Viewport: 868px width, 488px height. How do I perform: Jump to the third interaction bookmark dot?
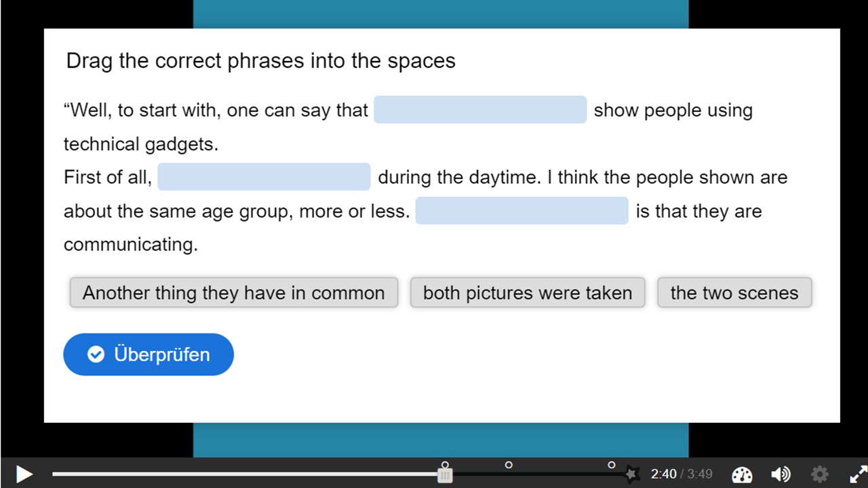611,465
